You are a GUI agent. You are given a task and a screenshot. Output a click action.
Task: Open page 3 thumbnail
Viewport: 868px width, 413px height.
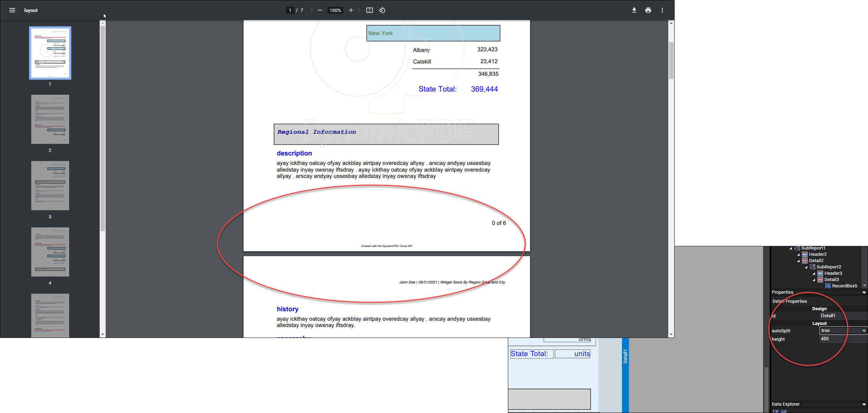tap(50, 186)
